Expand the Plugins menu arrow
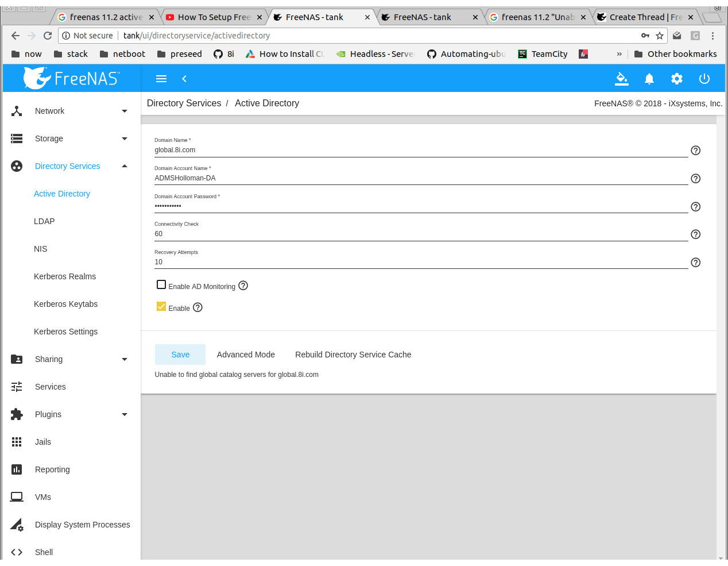 click(x=125, y=414)
